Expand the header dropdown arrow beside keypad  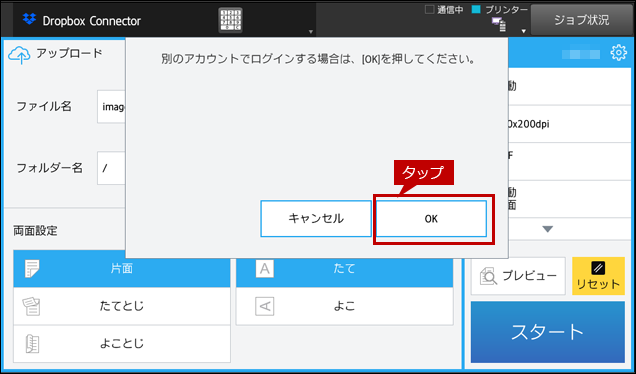(311, 32)
